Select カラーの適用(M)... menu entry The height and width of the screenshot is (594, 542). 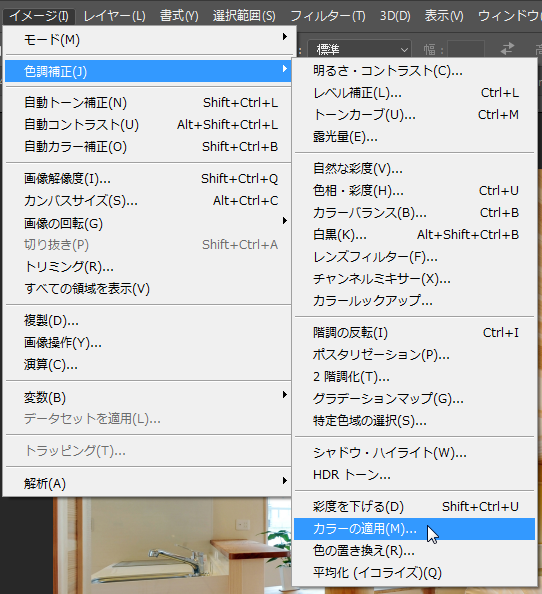click(414, 528)
